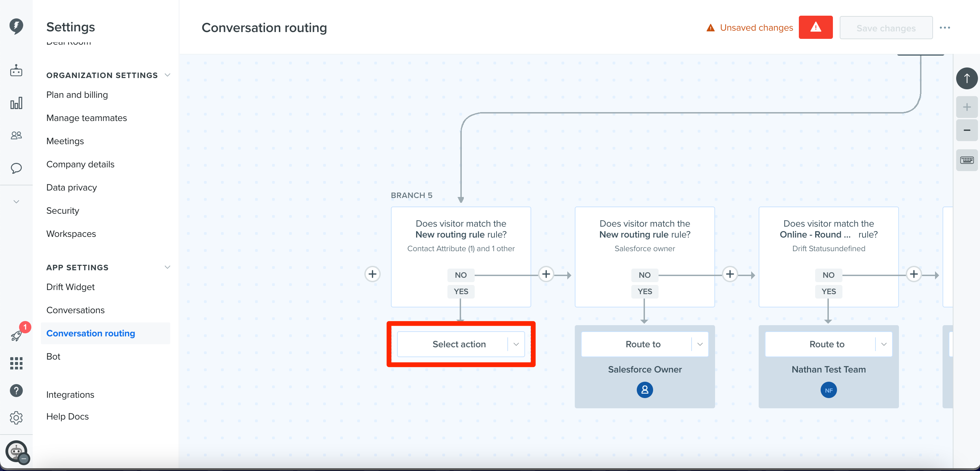This screenshot has height=471, width=980.
Task: Open Drift Widget settings
Action: pyautogui.click(x=70, y=287)
